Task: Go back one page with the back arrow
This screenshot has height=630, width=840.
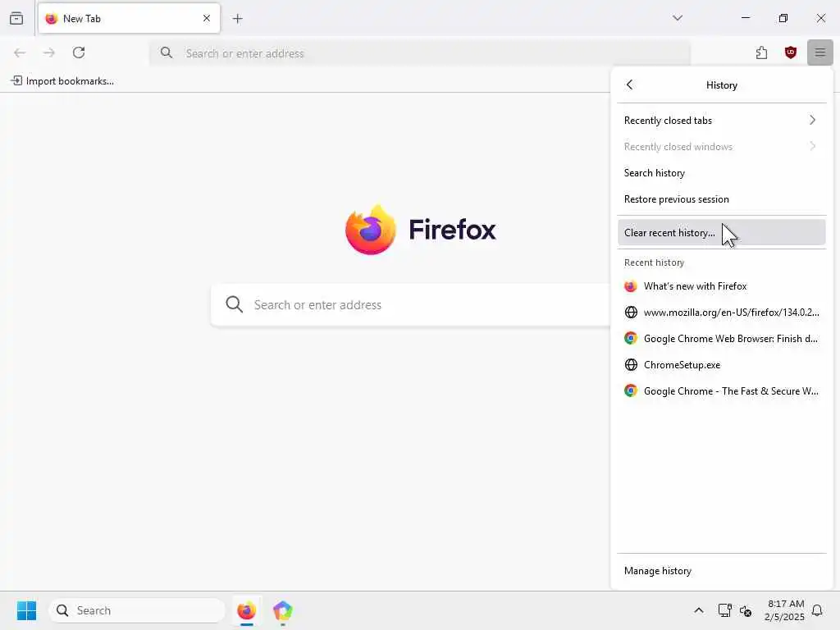Action: (x=20, y=52)
